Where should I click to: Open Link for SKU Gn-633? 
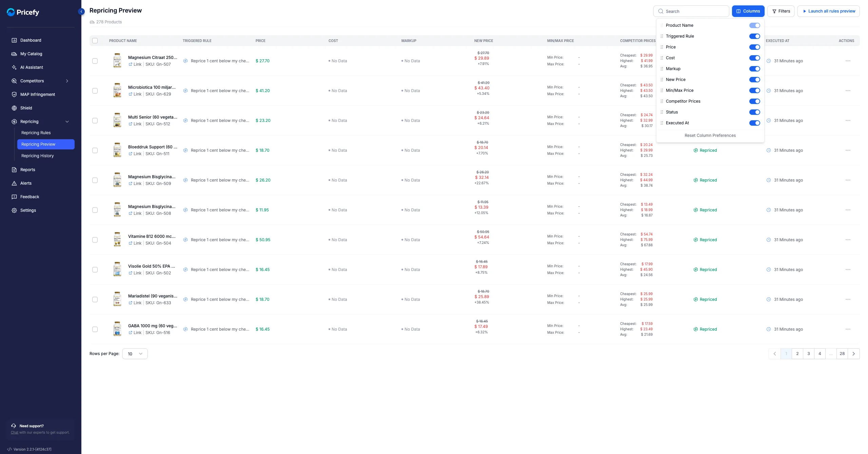pos(135,303)
